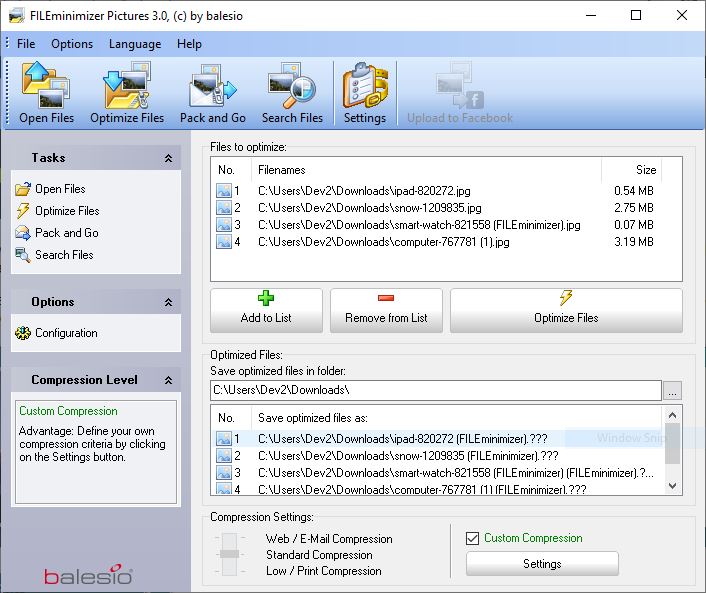This screenshot has width=706, height=593.
Task: Click the Search Files magnifier icon in Tasks
Action: (x=23, y=255)
